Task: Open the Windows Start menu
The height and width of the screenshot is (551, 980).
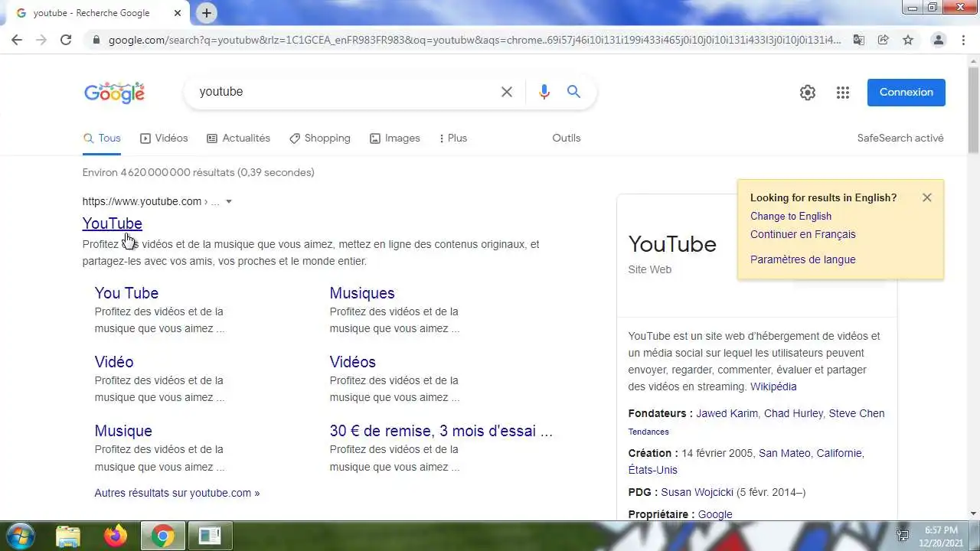Action: [19, 536]
